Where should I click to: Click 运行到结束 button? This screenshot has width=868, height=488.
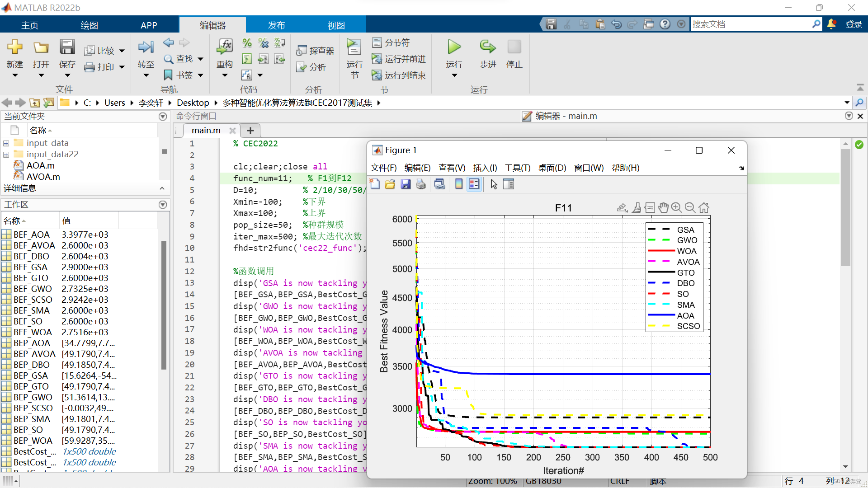(x=398, y=75)
